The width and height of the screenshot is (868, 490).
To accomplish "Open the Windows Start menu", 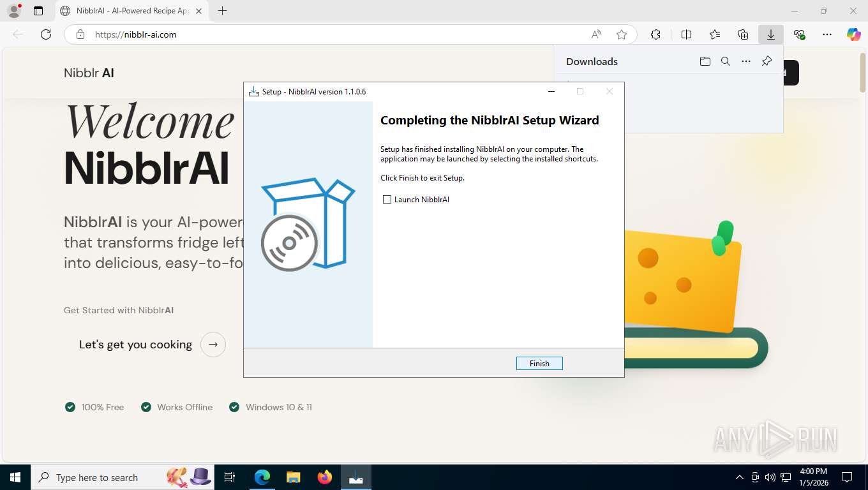I will (15, 477).
